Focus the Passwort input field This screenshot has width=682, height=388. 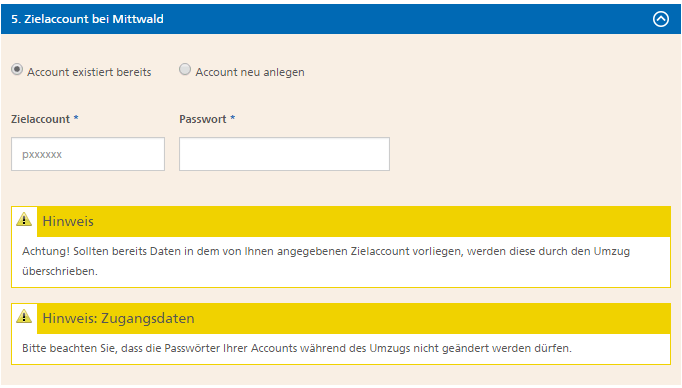pyautogui.click(x=284, y=154)
